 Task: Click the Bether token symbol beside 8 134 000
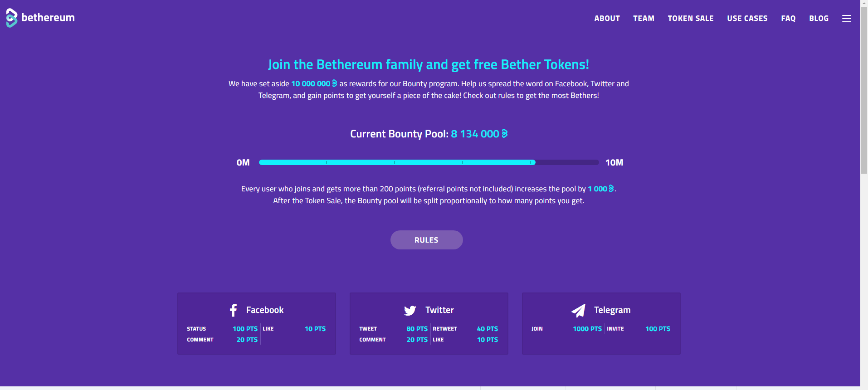[504, 134]
